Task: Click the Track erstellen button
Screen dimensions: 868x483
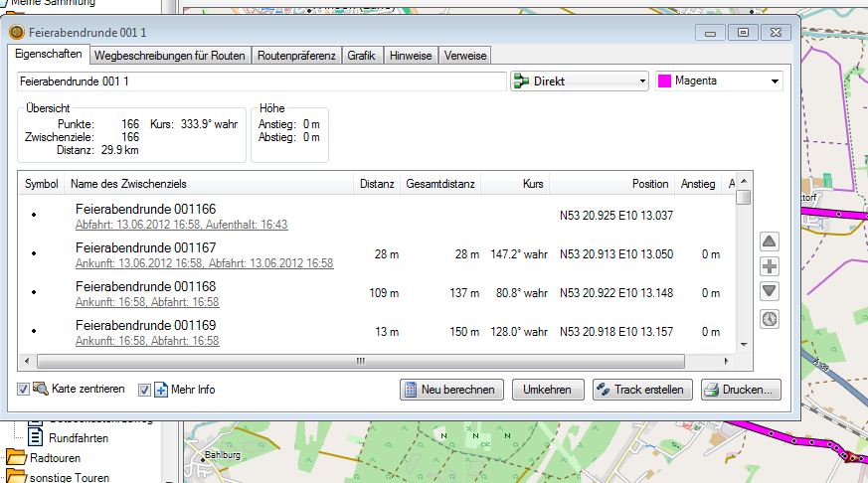Action: (x=642, y=390)
